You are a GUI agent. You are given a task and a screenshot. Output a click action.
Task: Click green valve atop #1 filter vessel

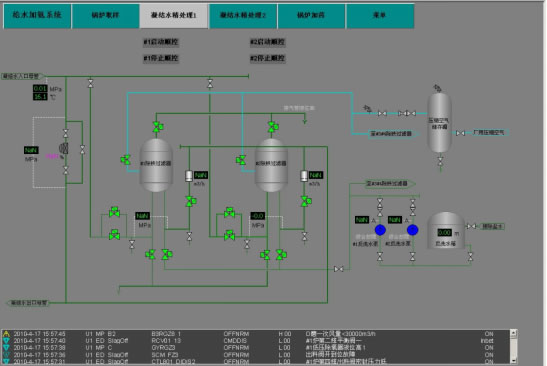pos(158,127)
